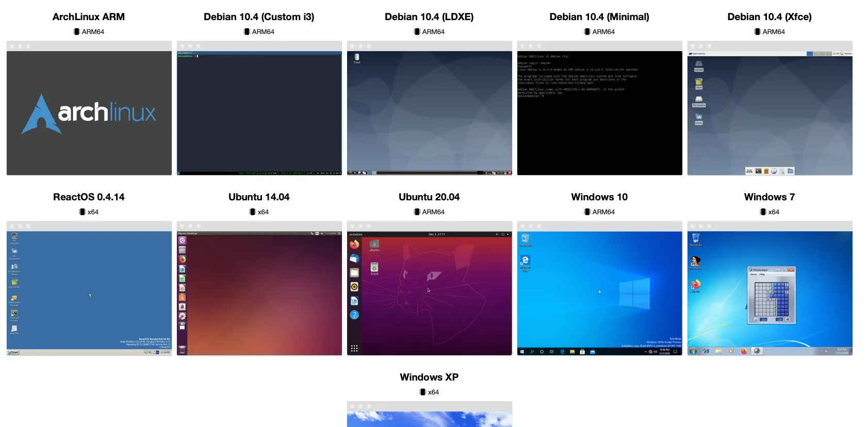Click the Windows XP title
The height and width of the screenshot is (427, 868).
pyautogui.click(x=429, y=377)
